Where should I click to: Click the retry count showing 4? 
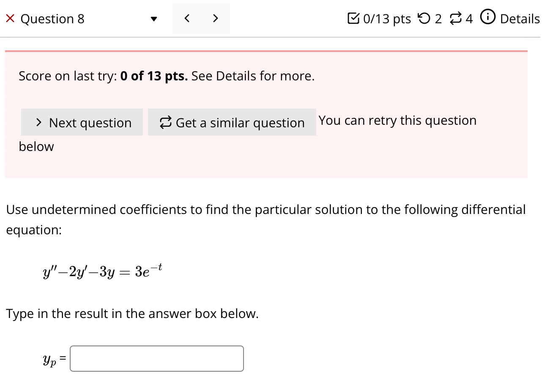coord(468,18)
